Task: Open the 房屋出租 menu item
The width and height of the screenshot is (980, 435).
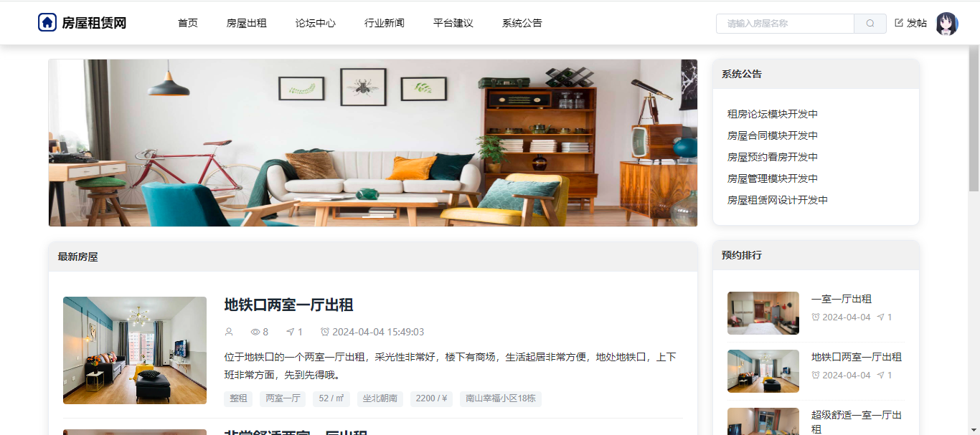Action: coord(247,23)
